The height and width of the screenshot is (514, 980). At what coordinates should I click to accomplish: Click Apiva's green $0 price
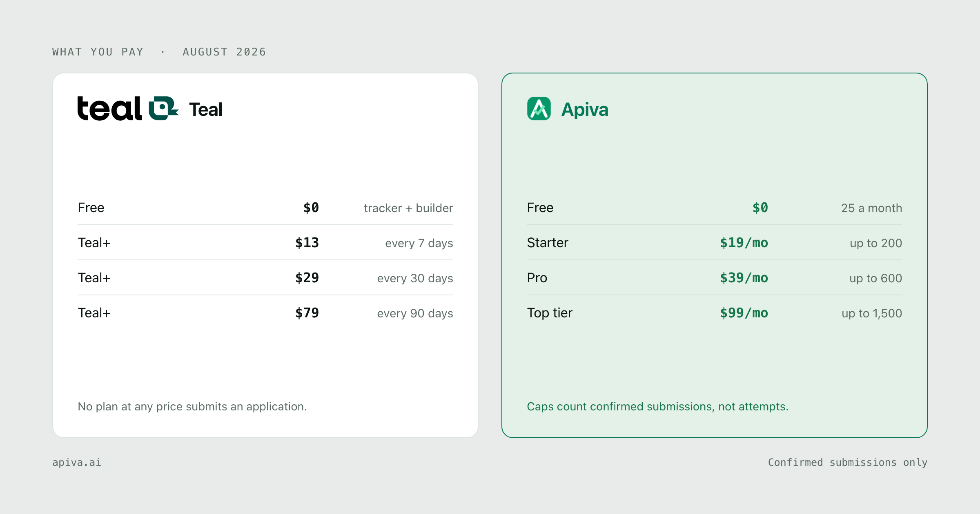tap(760, 208)
